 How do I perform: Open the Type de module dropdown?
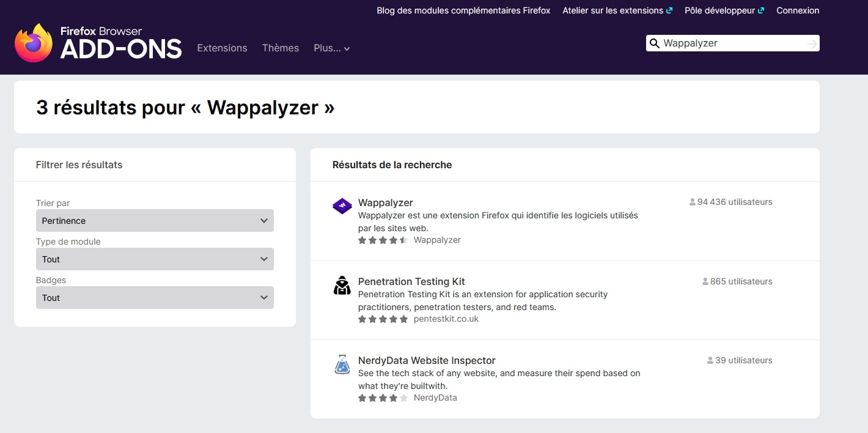155,259
